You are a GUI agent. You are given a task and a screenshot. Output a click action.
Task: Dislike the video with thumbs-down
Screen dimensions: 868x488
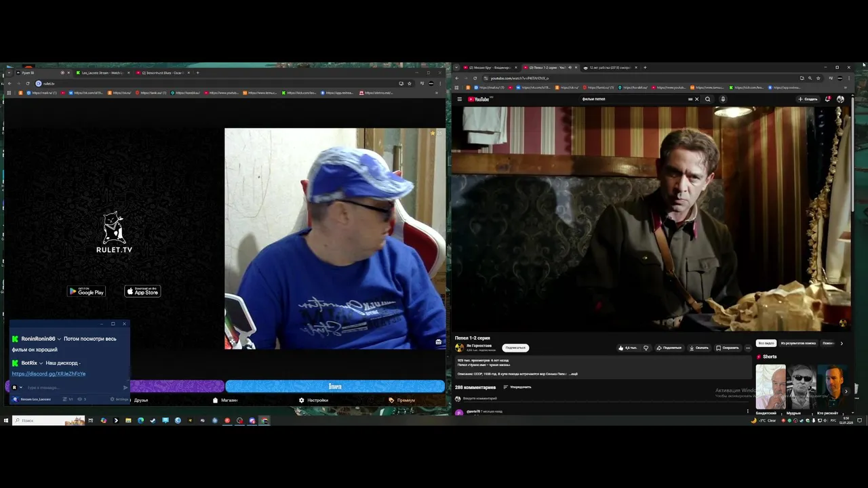click(646, 348)
